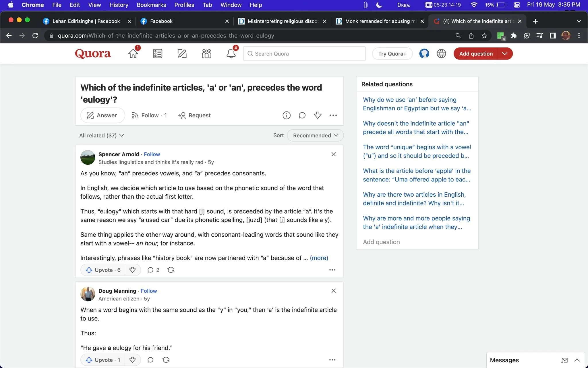588x368 pixels.
Task: Open the language globe icon
Action: point(441,53)
